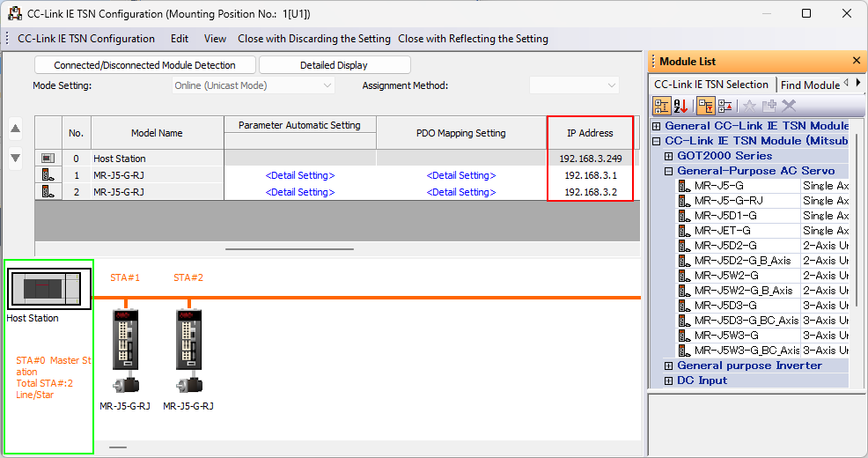The height and width of the screenshot is (458, 868).
Task: Open the Edit menu
Action: (x=180, y=39)
